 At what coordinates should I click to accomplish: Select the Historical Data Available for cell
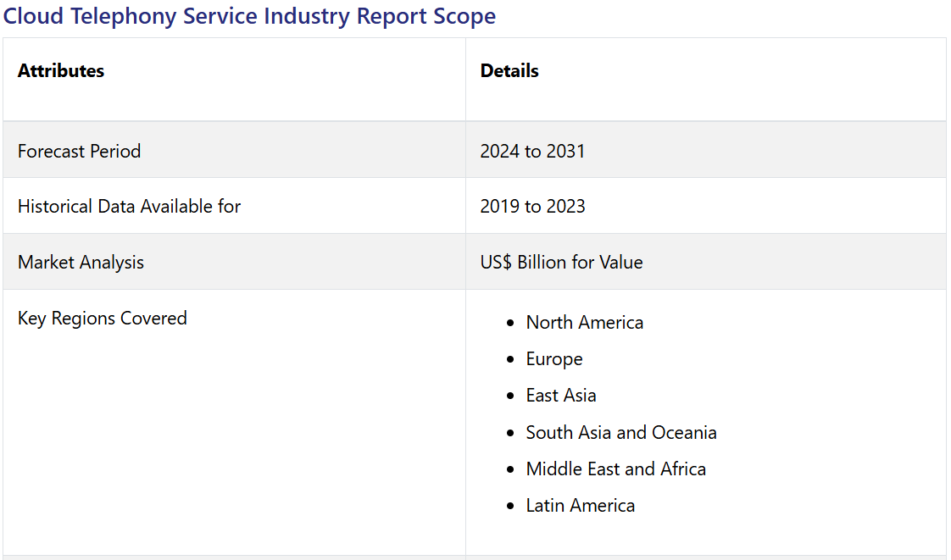(x=129, y=206)
